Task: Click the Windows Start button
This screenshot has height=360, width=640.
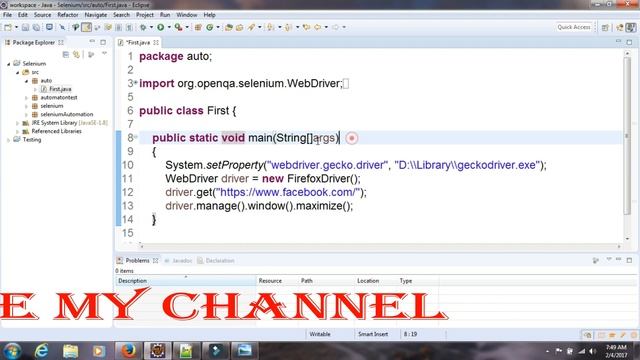Action: point(12,351)
